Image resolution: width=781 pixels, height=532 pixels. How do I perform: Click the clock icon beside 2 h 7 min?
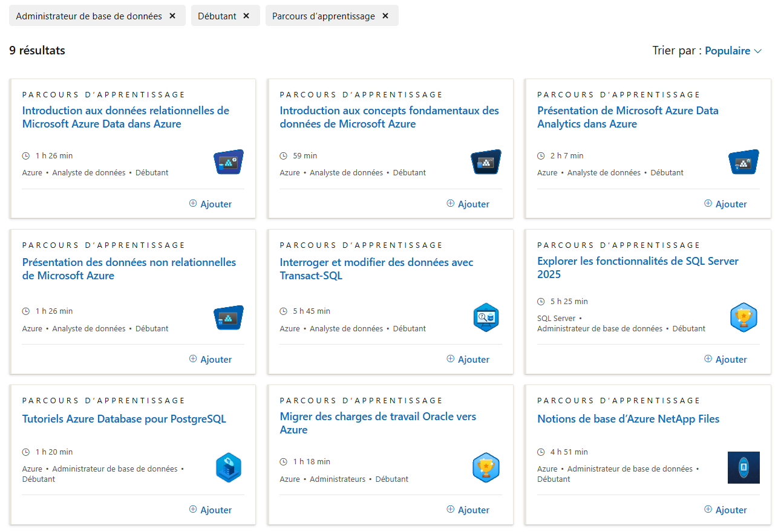tap(541, 156)
